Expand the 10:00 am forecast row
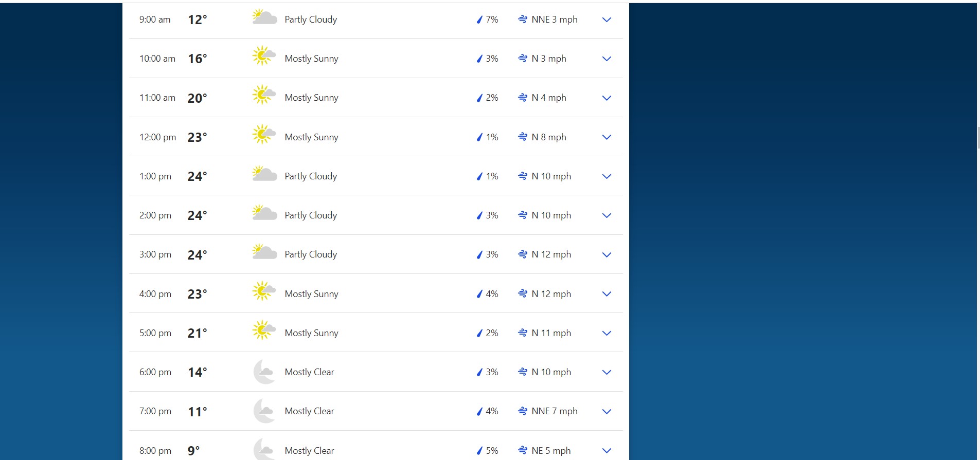This screenshot has width=980, height=460. [x=607, y=59]
